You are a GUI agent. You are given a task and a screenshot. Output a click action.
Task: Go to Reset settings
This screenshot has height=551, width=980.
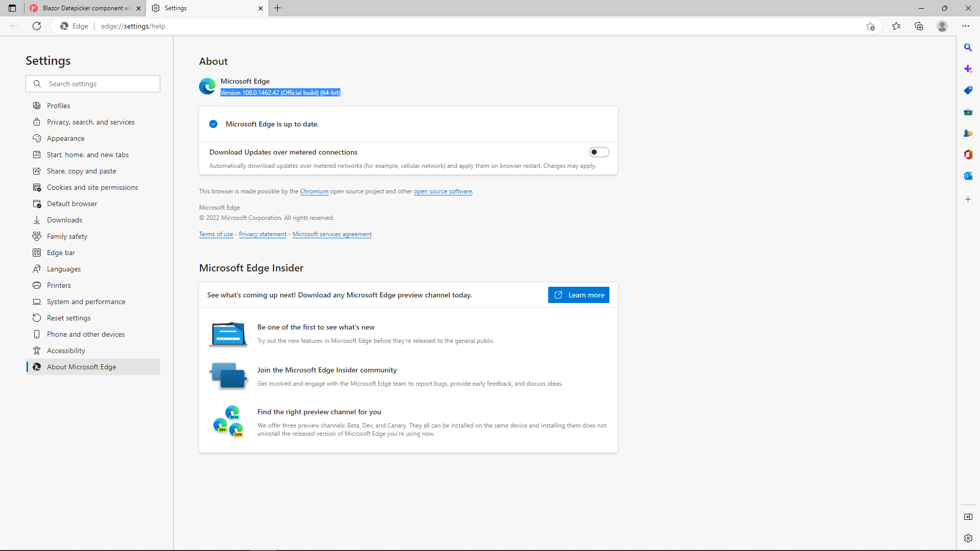93,318
